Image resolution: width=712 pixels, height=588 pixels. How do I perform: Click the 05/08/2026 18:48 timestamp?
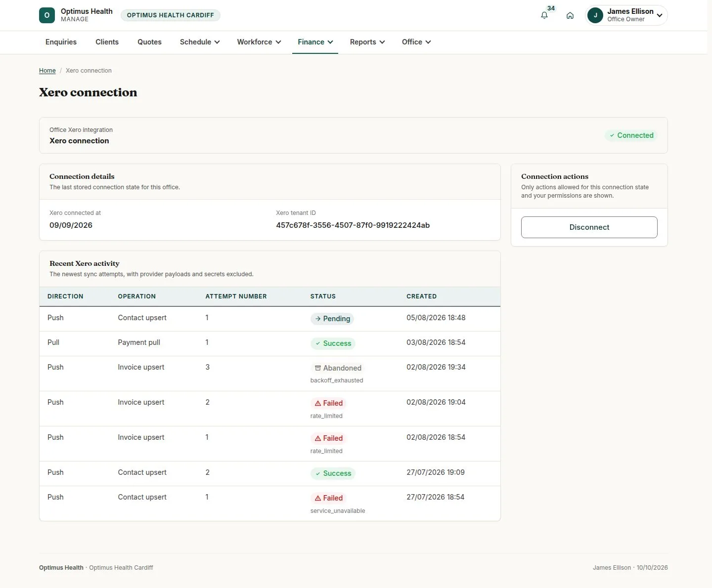(436, 318)
